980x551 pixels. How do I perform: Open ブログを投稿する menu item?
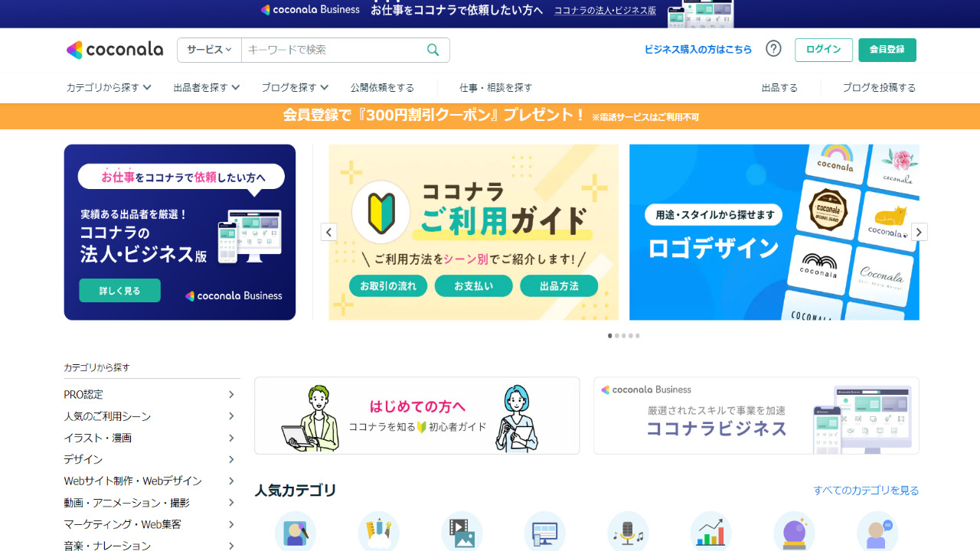click(879, 88)
